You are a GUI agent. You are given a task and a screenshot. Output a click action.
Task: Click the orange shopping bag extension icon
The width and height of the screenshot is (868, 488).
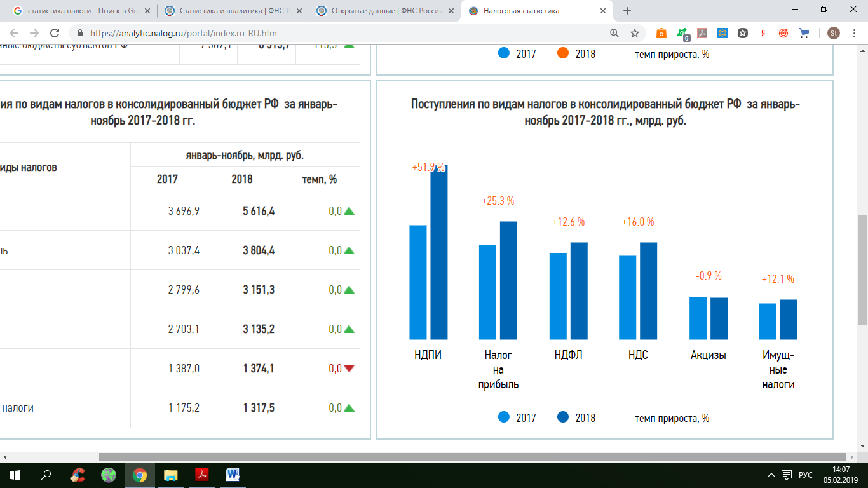coord(661,33)
